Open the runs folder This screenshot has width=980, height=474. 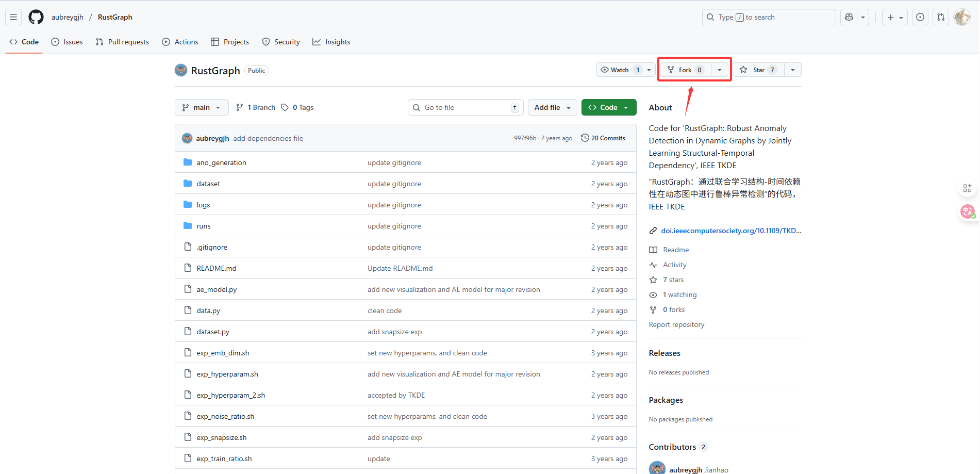pos(204,226)
